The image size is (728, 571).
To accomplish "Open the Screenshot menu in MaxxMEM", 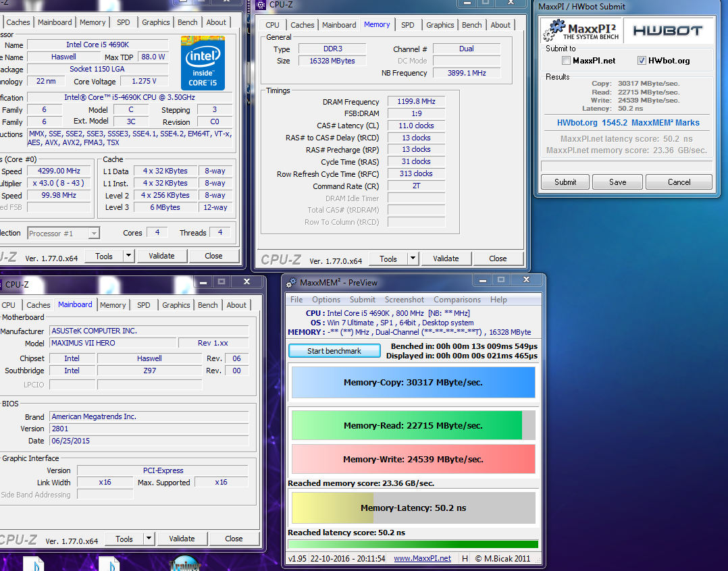I will [x=404, y=300].
